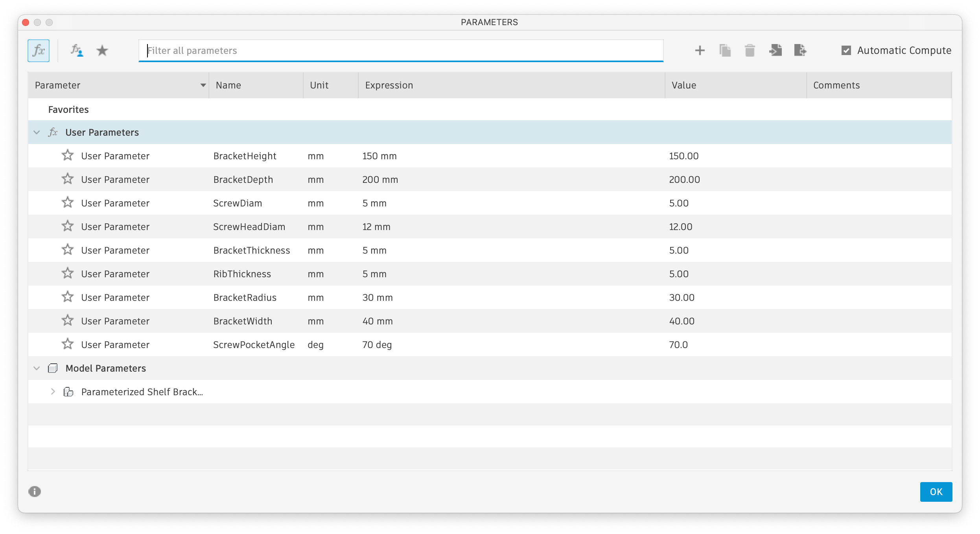The height and width of the screenshot is (534, 980).
Task: Click the Model Parameters cube icon
Action: (x=53, y=368)
